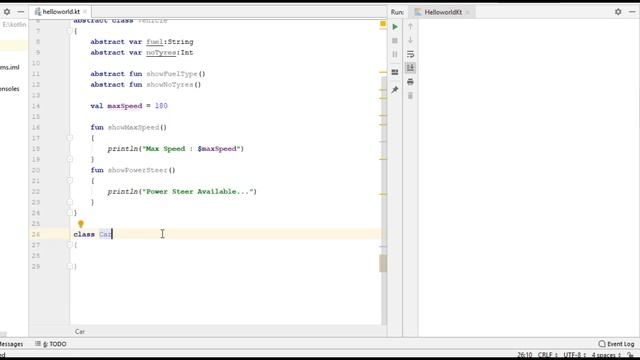Open Run panel settings gear
This screenshot has width=640, height=360.
point(618,12)
